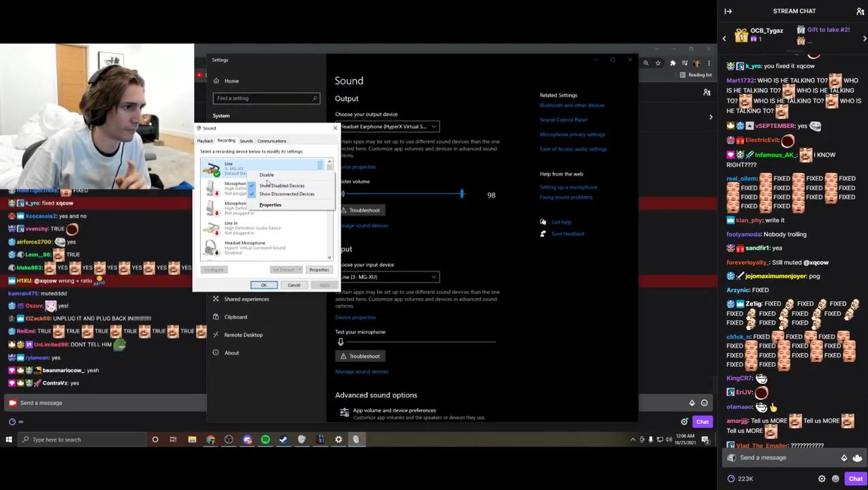Click the Gift to take #2 link
Viewport: 868px width, 490px height.
click(828, 30)
